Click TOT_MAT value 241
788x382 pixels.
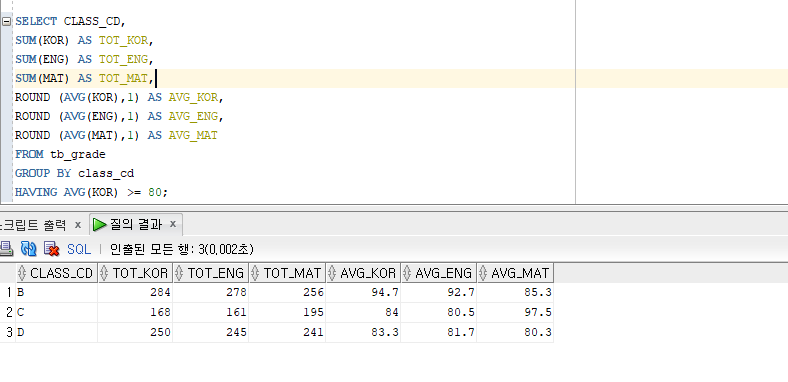coord(287,332)
